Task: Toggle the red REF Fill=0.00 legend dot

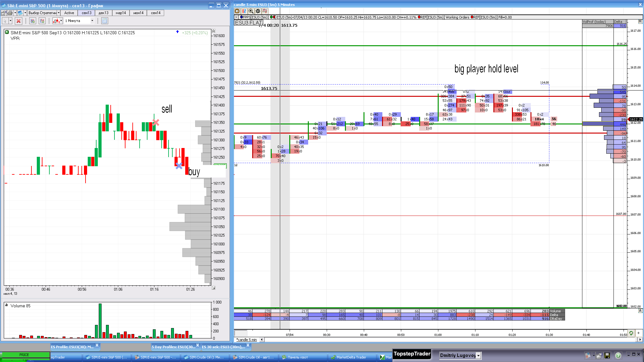Action: click(472, 17)
